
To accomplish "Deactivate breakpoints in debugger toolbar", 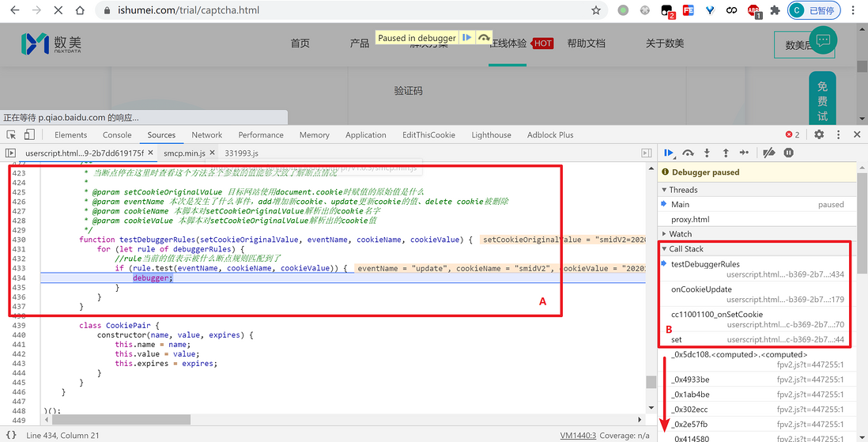I will click(769, 153).
